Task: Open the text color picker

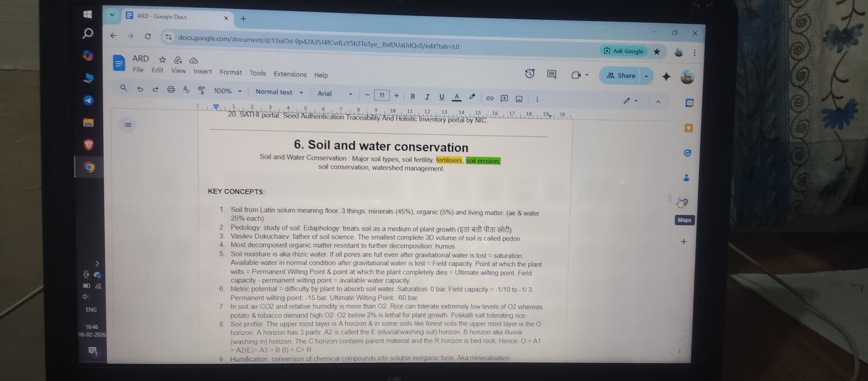Action: tap(457, 97)
